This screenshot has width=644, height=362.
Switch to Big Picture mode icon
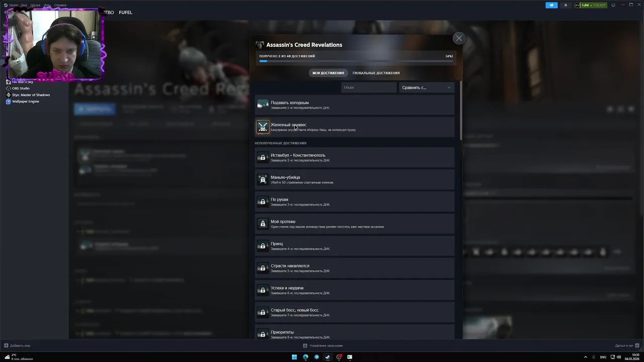[x=613, y=5]
